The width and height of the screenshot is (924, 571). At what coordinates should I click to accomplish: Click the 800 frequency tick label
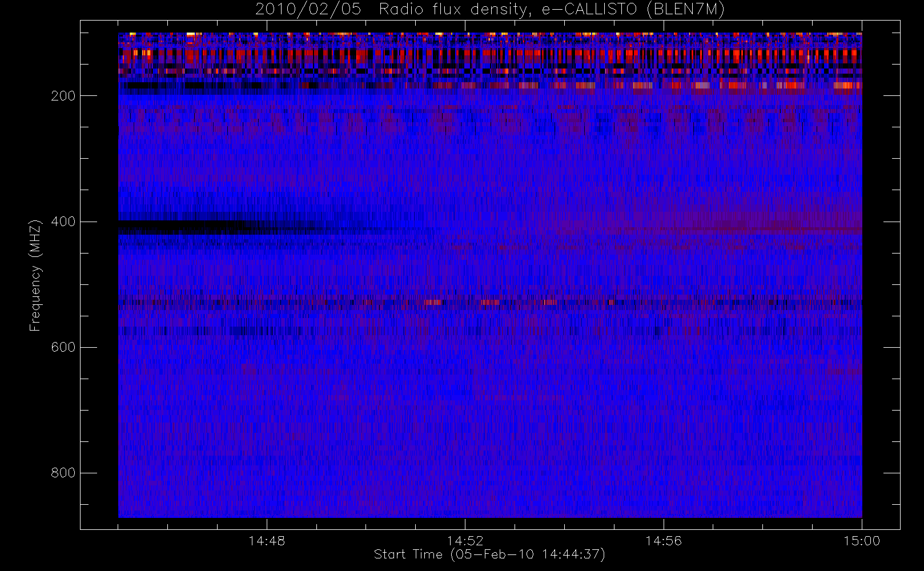click(63, 473)
